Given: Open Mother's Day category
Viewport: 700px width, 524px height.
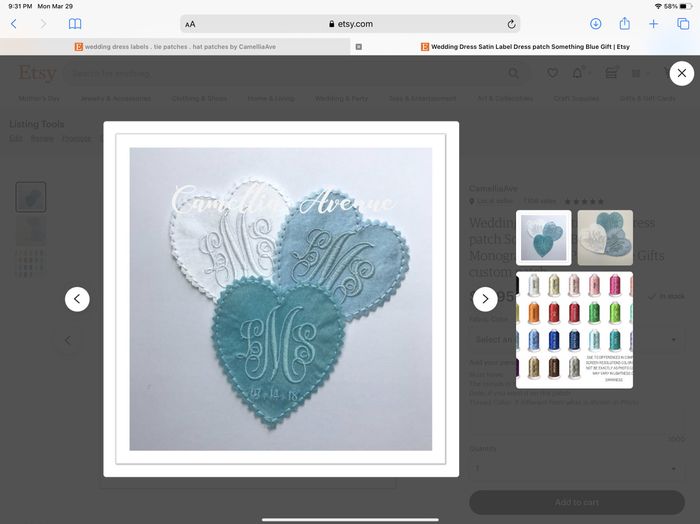Looking at the screenshot, I should [39, 98].
